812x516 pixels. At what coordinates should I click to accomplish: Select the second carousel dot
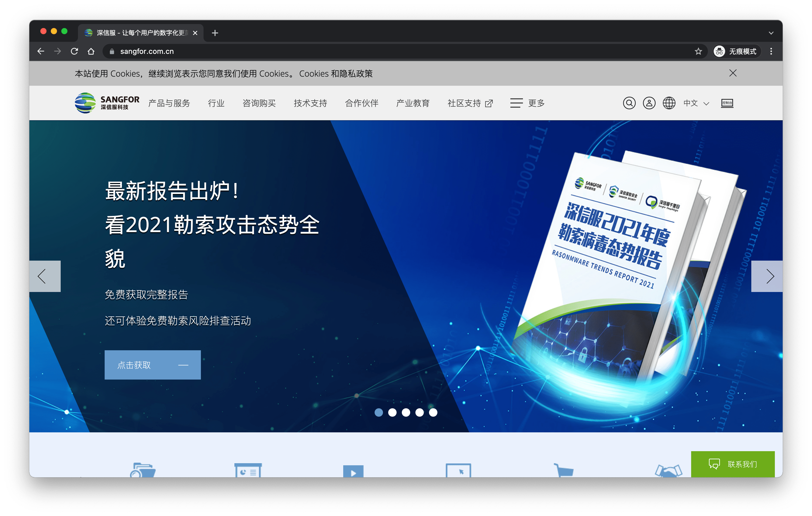click(x=392, y=412)
